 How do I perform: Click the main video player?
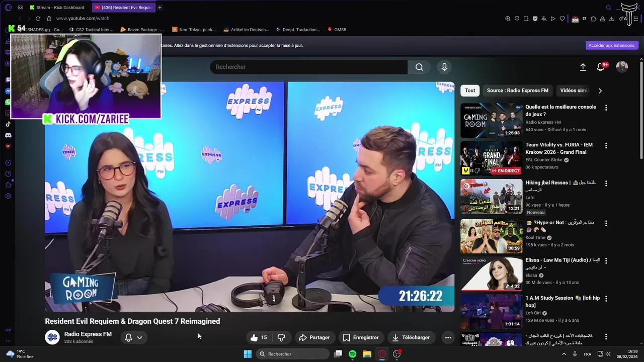[x=250, y=197]
